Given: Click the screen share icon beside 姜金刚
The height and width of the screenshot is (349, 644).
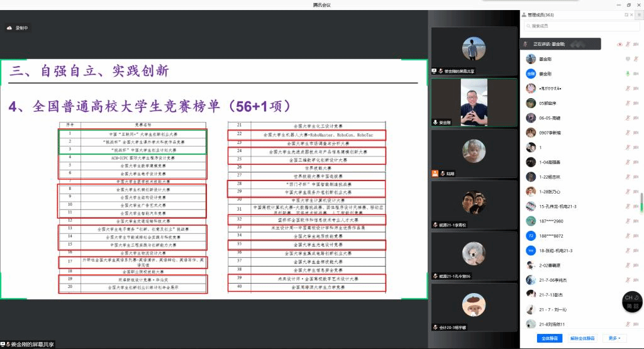Looking at the screenshot, I should 628,58.
